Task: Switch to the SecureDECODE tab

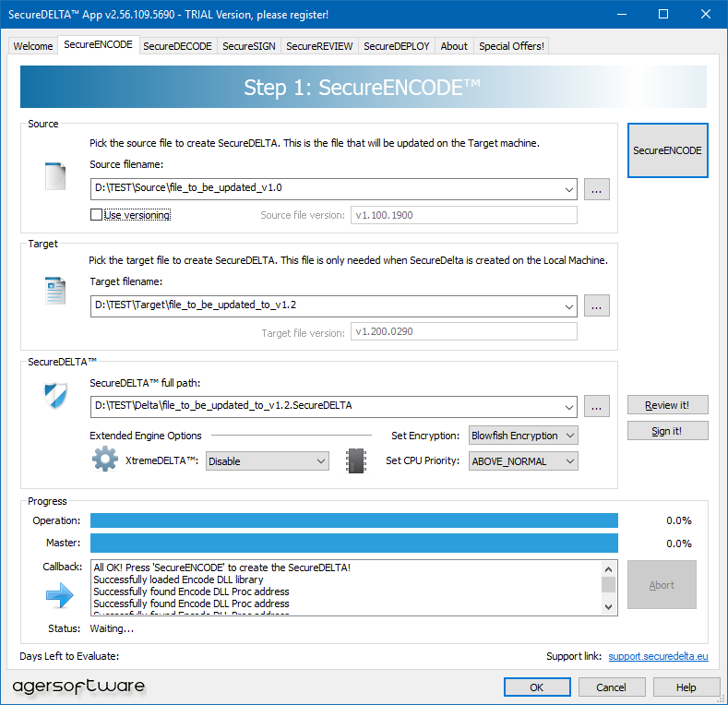Action: 177,46
